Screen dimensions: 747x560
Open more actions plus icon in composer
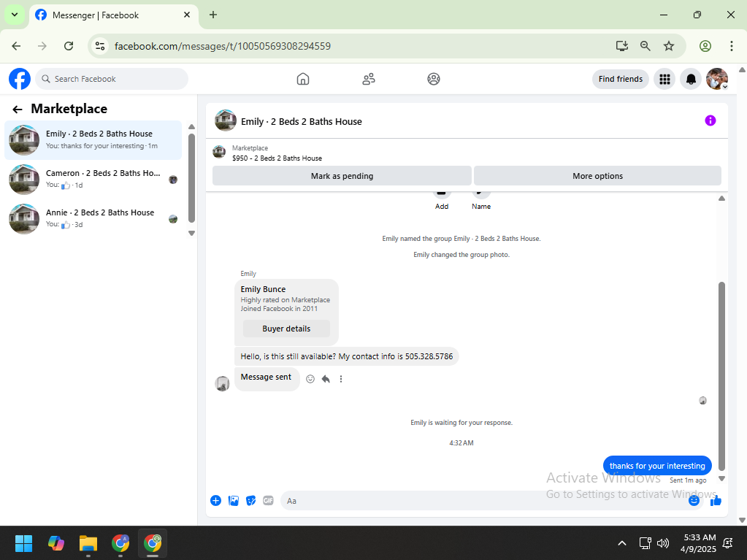point(216,500)
